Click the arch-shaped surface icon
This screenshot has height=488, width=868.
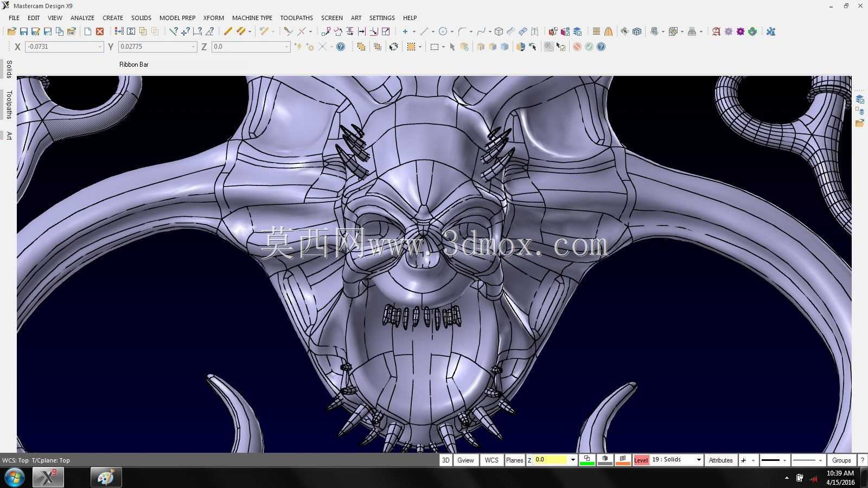609,31
